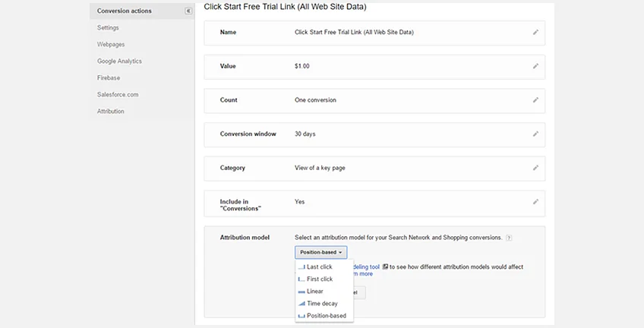644x328 pixels.
Task: Click pencil icon for Conversion window
Action: tap(535, 134)
